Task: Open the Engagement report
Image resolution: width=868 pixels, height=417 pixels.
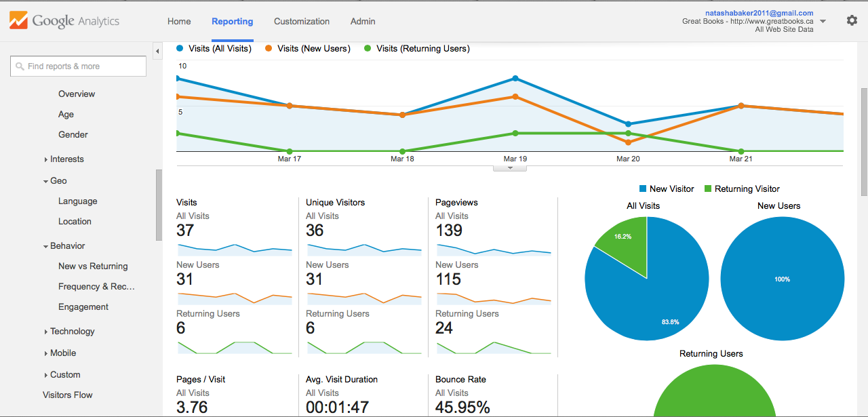Action: pos(83,307)
